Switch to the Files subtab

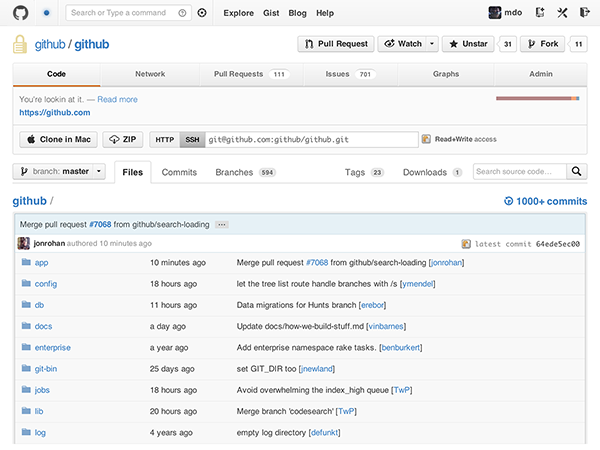tap(133, 173)
